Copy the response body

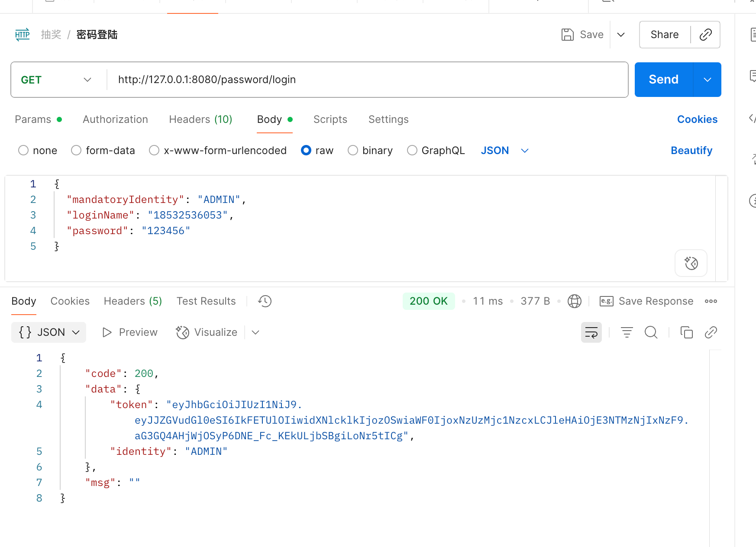tap(687, 332)
